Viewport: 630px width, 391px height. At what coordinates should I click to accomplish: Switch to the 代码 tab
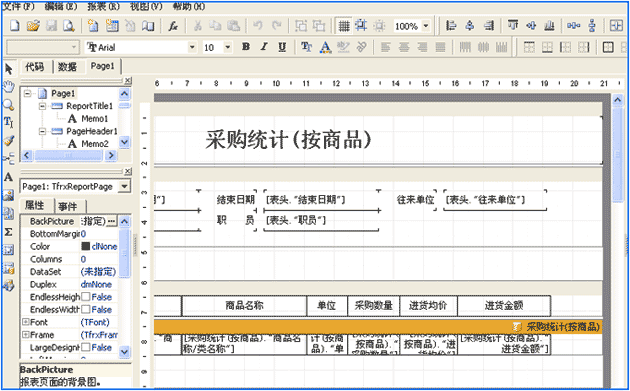35,66
